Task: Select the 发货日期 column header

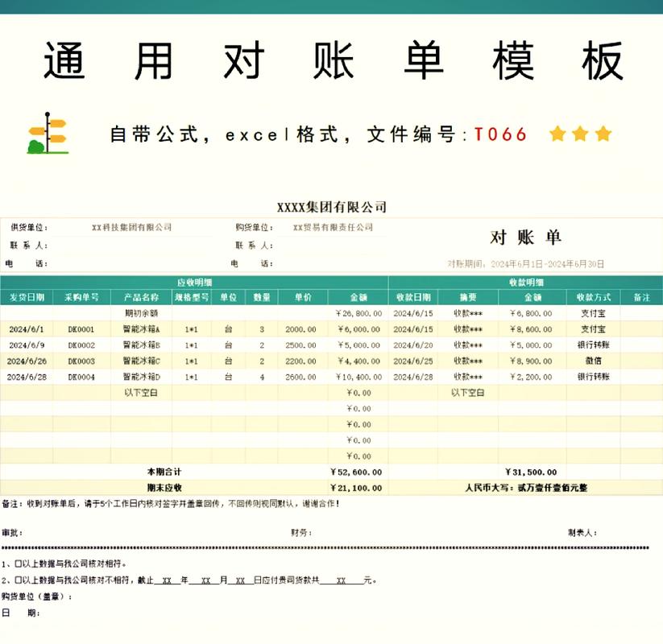Action: (27, 297)
